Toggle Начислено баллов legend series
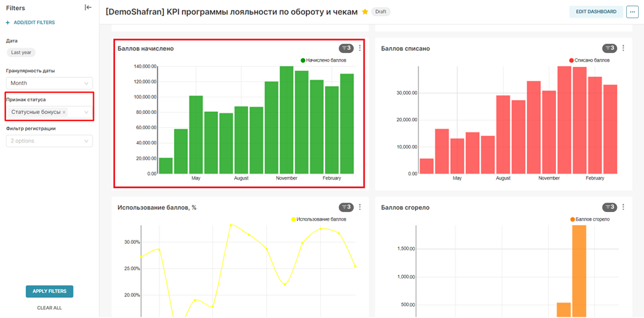 click(323, 60)
